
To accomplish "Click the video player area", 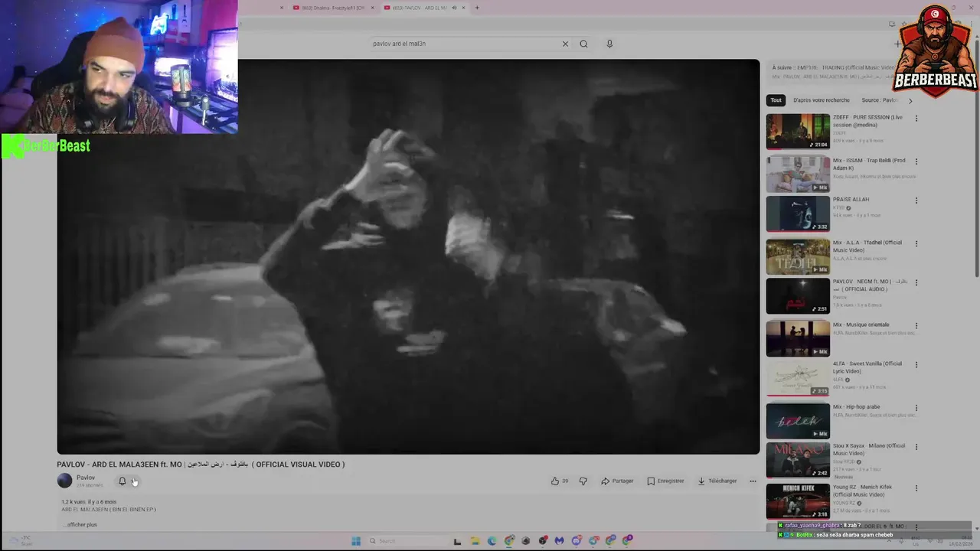I will (x=408, y=256).
